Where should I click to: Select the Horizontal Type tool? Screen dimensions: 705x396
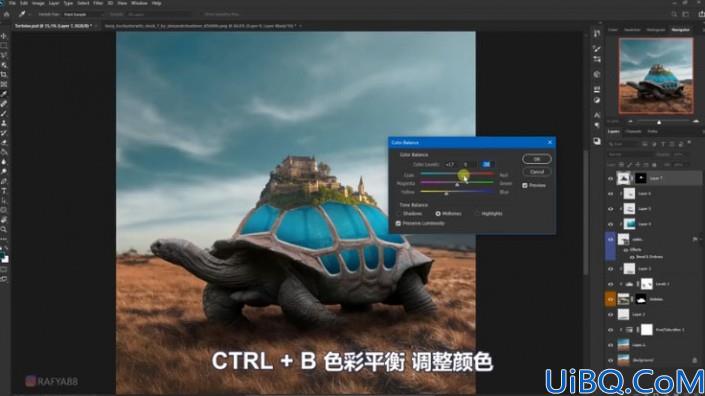point(4,191)
